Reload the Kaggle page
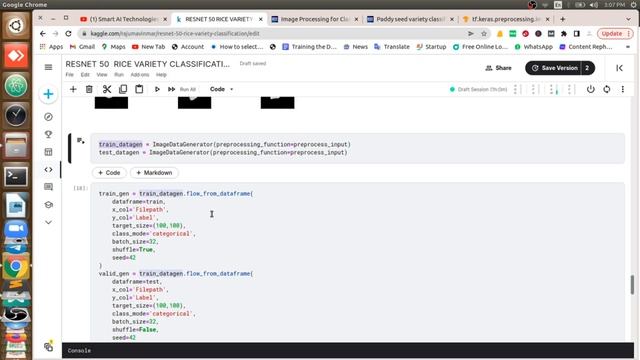 pyautogui.click(x=68, y=33)
